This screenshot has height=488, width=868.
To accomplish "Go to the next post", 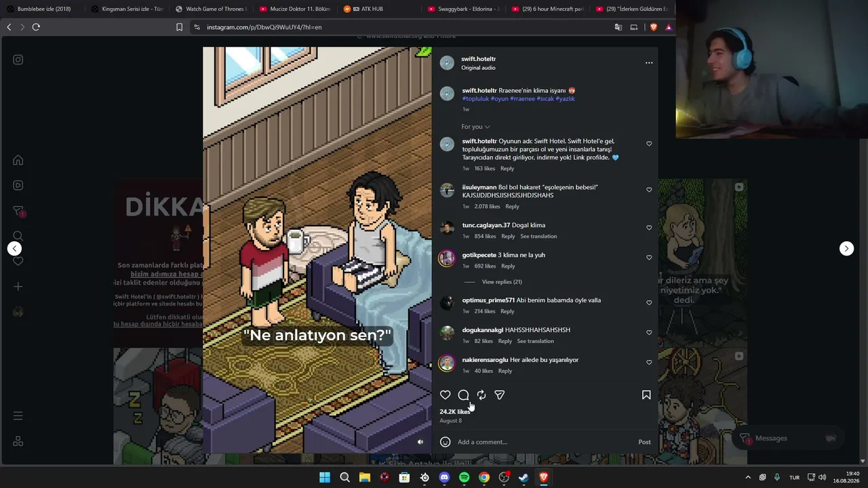I will (846, 249).
